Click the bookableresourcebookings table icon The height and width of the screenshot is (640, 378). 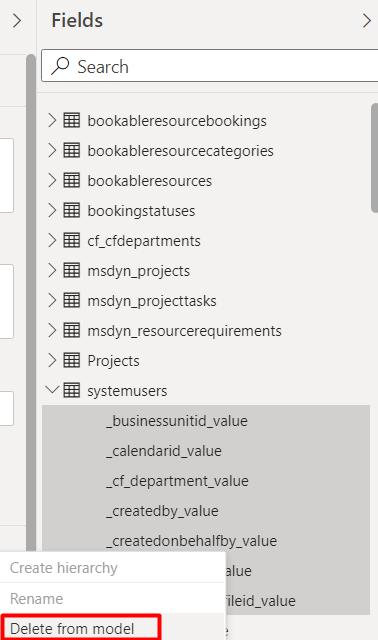point(71,120)
